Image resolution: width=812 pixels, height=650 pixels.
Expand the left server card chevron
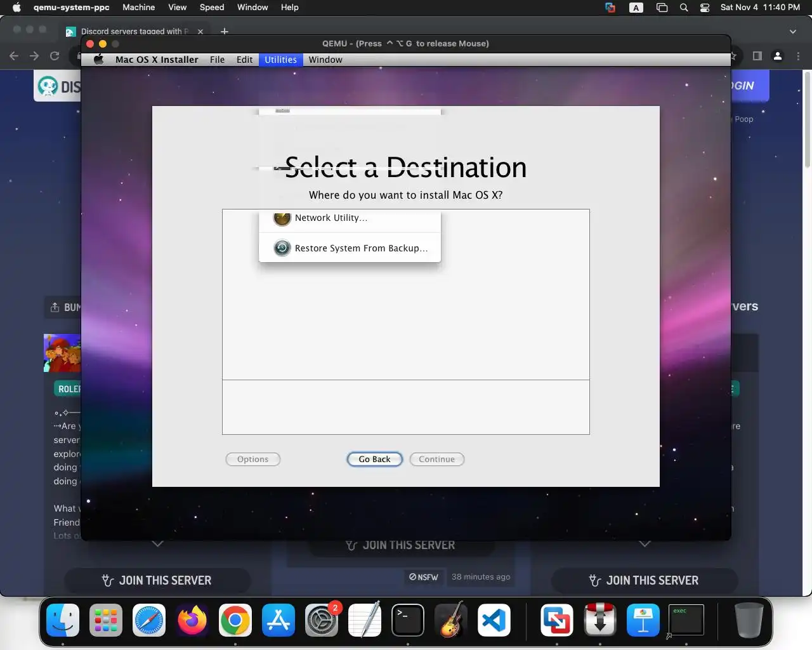[158, 544]
